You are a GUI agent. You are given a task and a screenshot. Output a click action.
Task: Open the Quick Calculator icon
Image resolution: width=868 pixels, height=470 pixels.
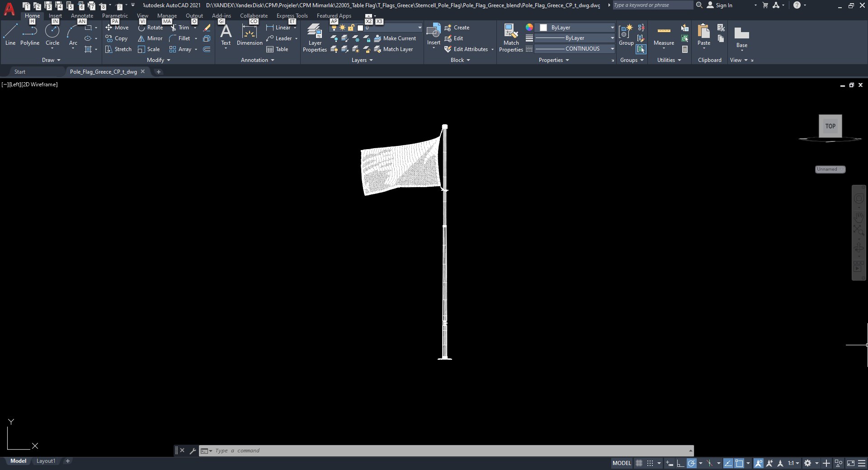coord(685,49)
